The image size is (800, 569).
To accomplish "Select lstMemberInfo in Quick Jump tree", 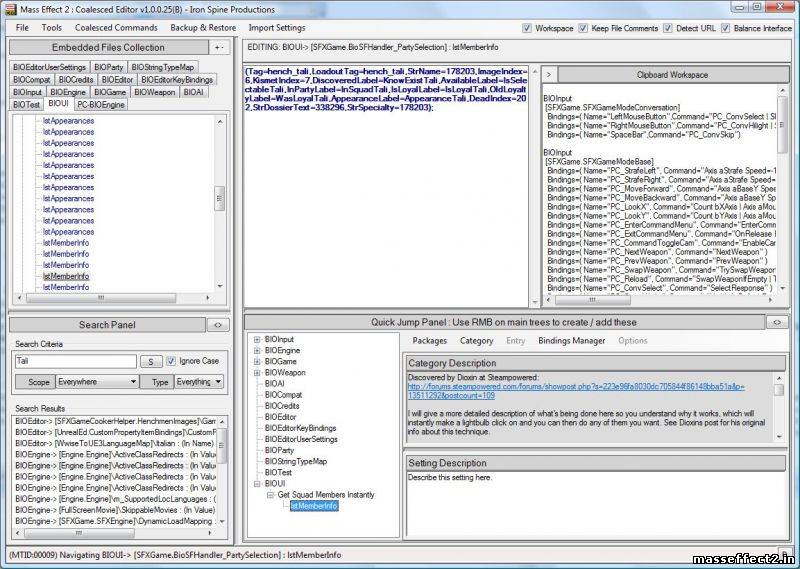I will pos(314,506).
